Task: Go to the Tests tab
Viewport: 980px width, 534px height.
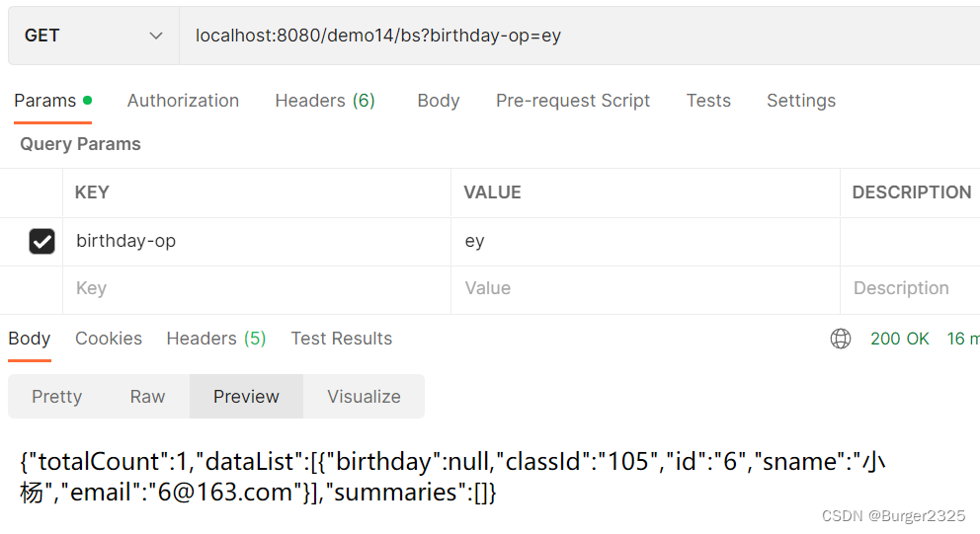Action: pyautogui.click(x=708, y=101)
